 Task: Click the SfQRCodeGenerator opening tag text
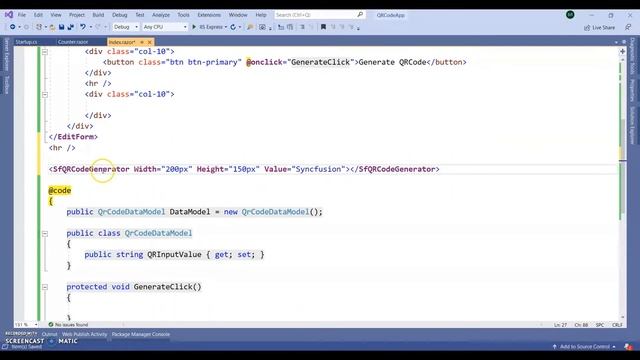[x=89, y=169]
